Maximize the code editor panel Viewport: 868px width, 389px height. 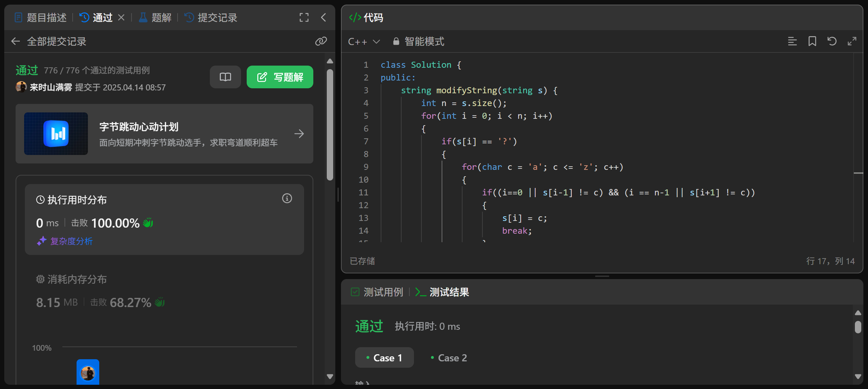point(852,41)
